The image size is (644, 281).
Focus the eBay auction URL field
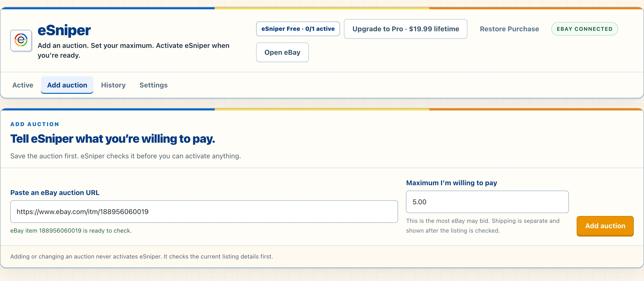[x=204, y=212]
